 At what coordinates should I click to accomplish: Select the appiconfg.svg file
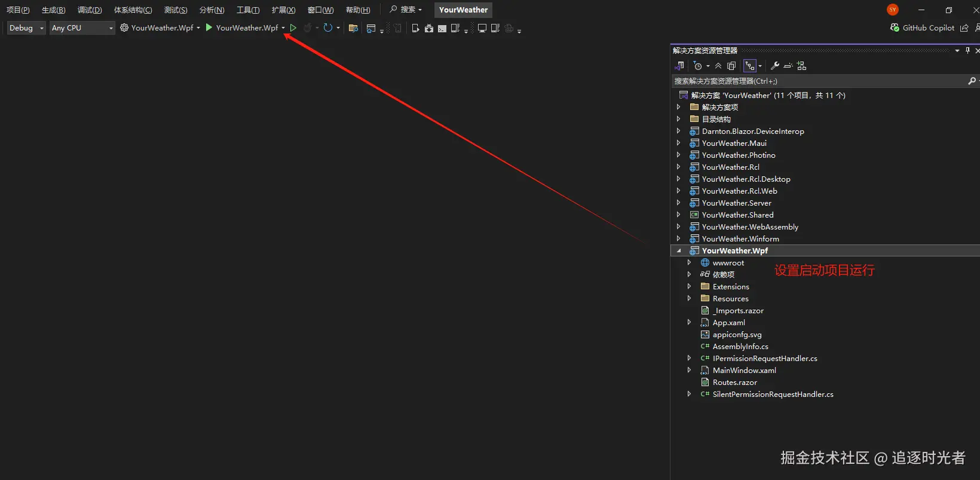[737, 334]
